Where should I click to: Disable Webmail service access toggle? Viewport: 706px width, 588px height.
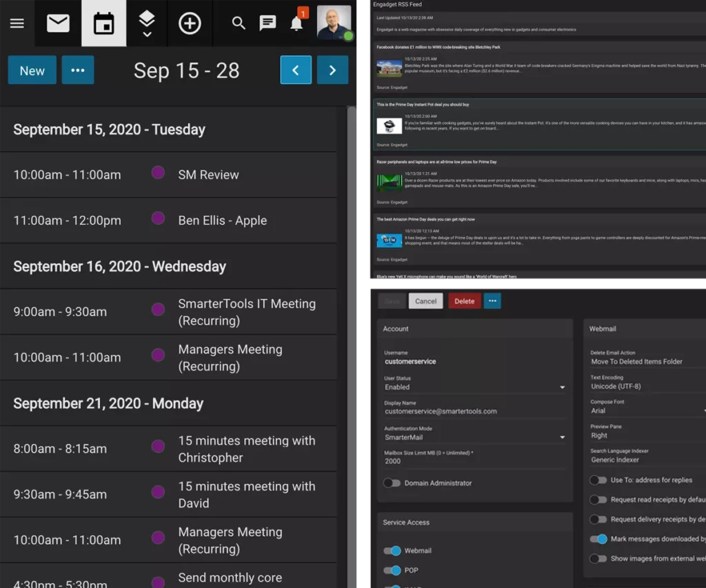pyautogui.click(x=392, y=551)
